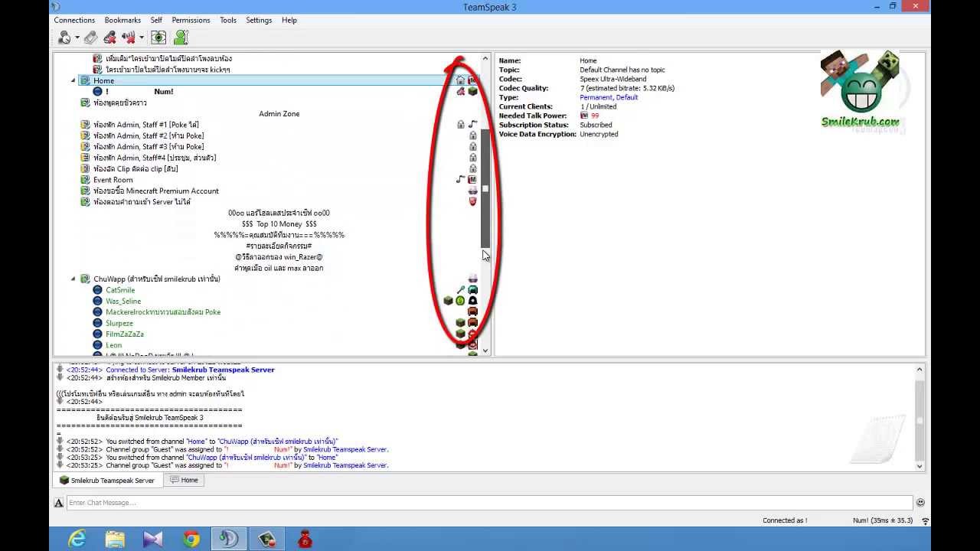The image size is (980, 551).
Task: Click the blue client icon beside Num!
Action: 97,92
